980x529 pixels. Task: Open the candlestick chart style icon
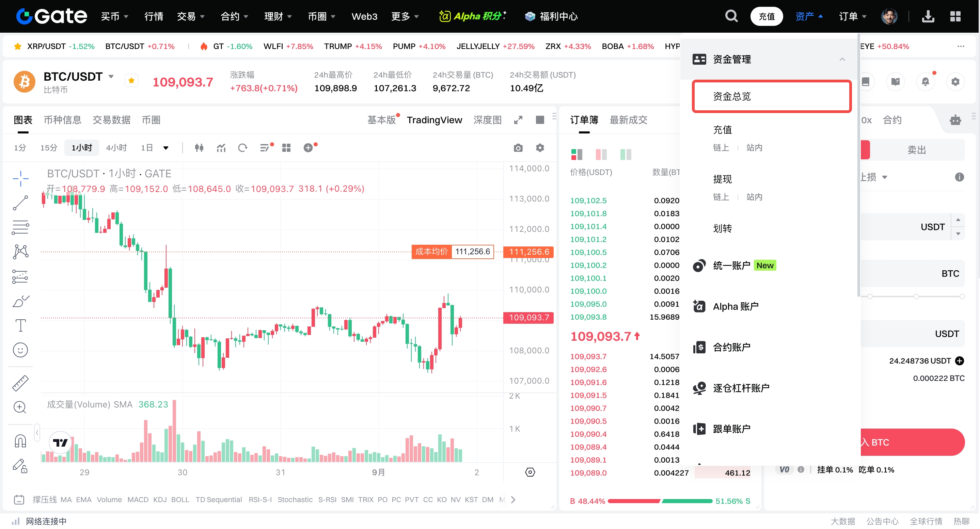199,147
